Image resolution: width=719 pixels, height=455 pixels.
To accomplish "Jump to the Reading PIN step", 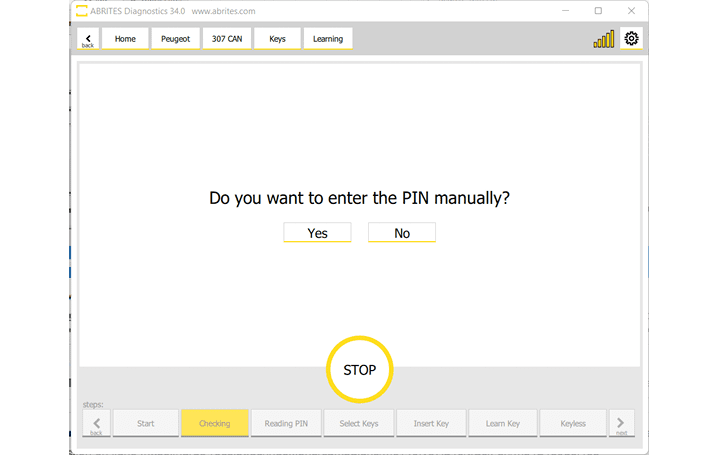I will click(286, 423).
